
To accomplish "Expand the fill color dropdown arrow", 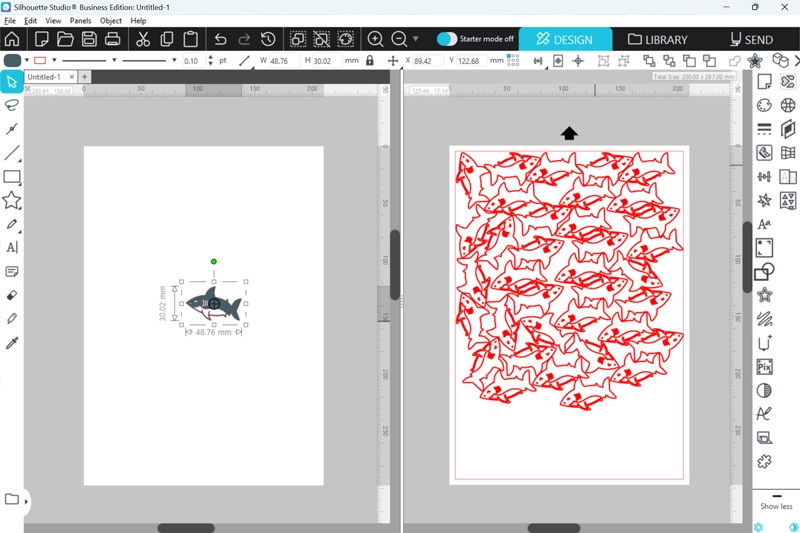I will pos(27,61).
